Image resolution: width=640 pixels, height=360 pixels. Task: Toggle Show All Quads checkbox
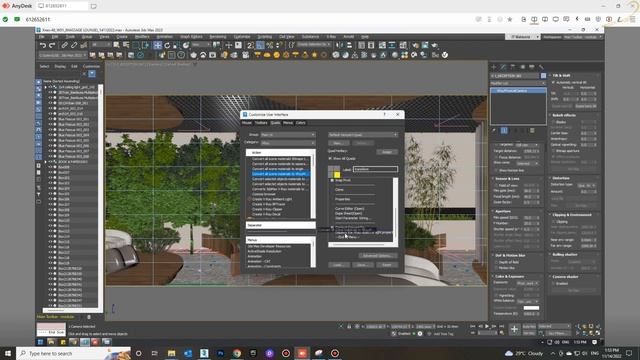[x=330, y=158]
